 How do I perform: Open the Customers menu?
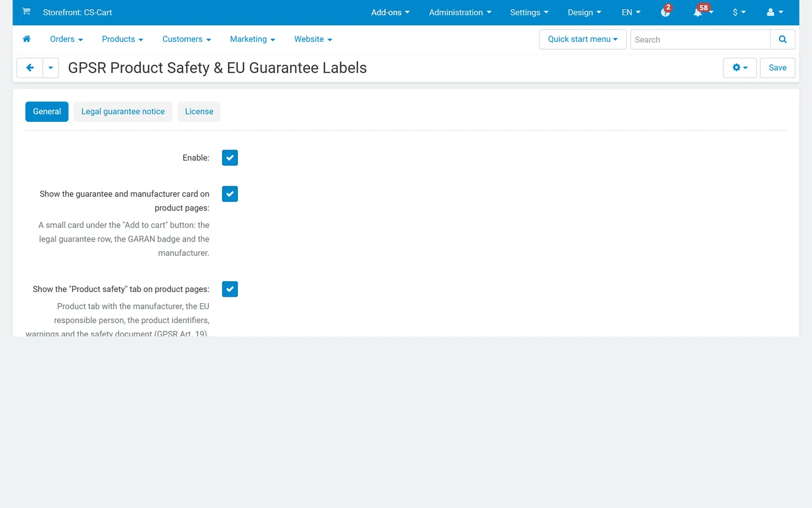pos(187,39)
